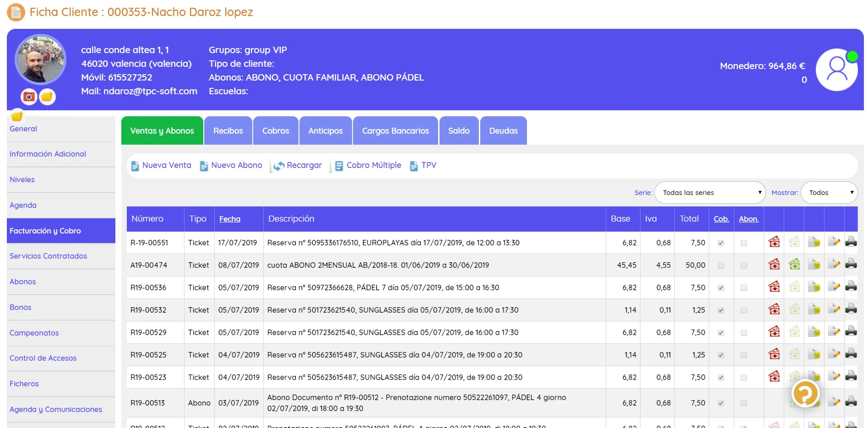The height and width of the screenshot is (428, 868).
Task: Click the Monedero balance 964,86 €
Action: 762,66
